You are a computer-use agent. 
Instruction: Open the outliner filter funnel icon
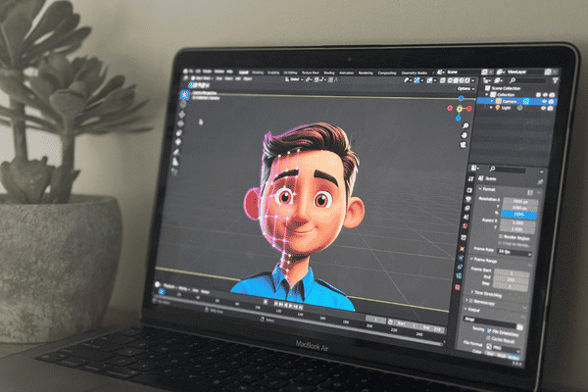click(x=555, y=80)
